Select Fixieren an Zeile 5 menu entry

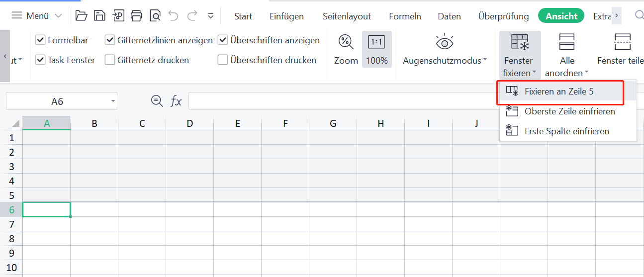[x=559, y=92]
